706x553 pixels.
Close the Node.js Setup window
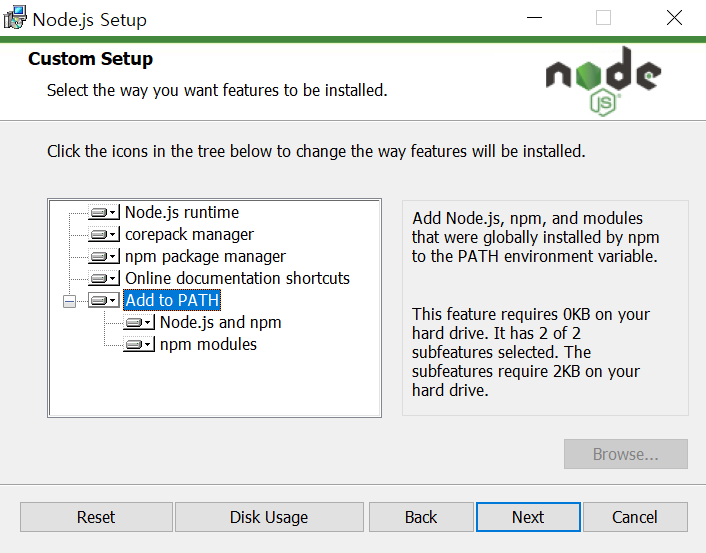click(674, 18)
